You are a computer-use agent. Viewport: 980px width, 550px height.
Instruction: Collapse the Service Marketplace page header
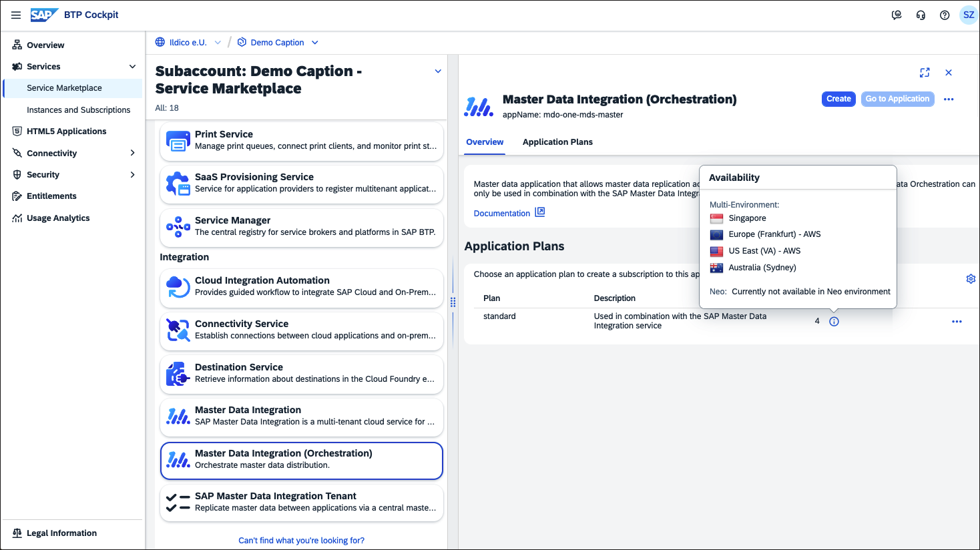click(x=438, y=71)
